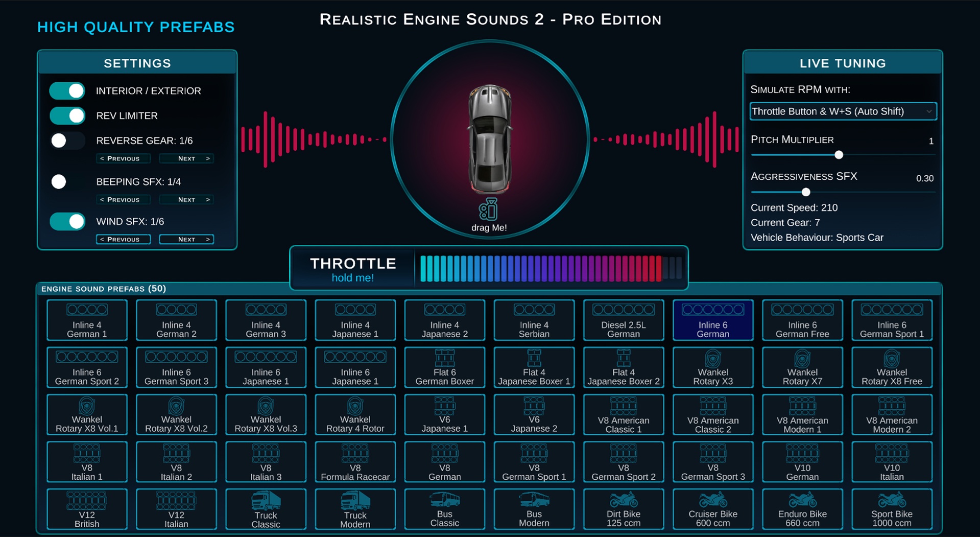The height and width of the screenshot is (537, 980).
Task: Click Previous under Reverse Gear
Action: click(123, 158)
